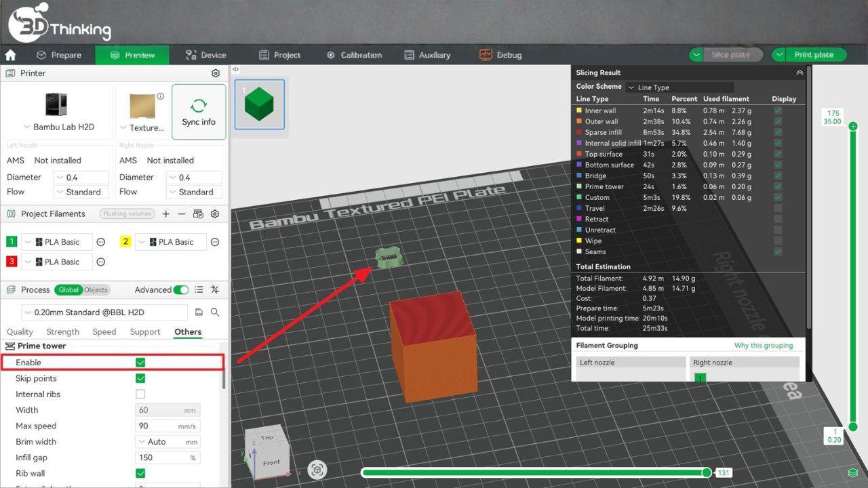Toggle Advanced mode switch
The height and width of the screenshot is (488, 868).
point(181,290)
